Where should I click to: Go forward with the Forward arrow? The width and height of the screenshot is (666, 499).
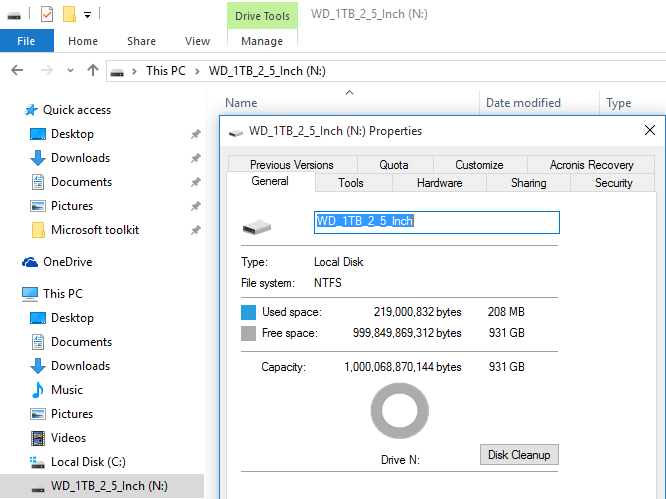tap(46, 70)
